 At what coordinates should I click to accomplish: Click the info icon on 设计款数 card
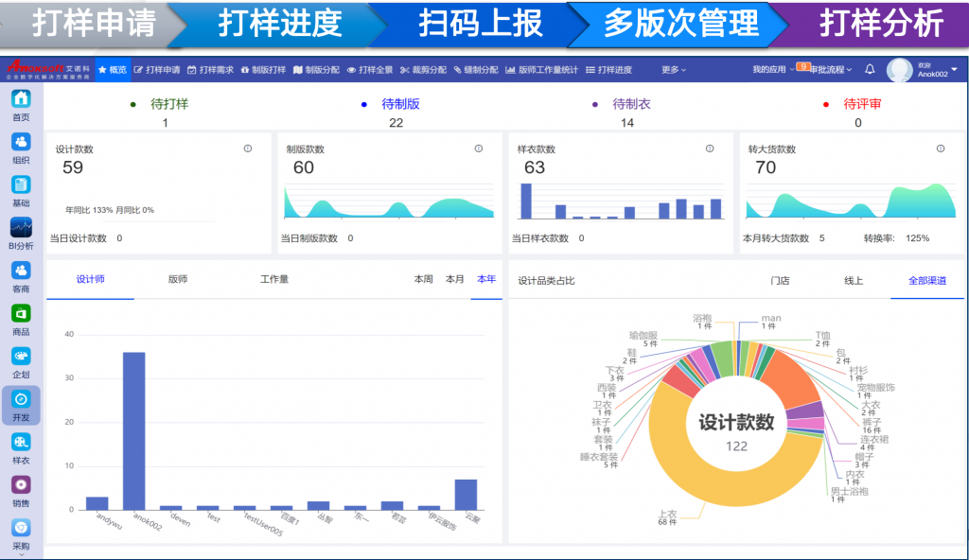pyautogui.click(x=248, y=149)
